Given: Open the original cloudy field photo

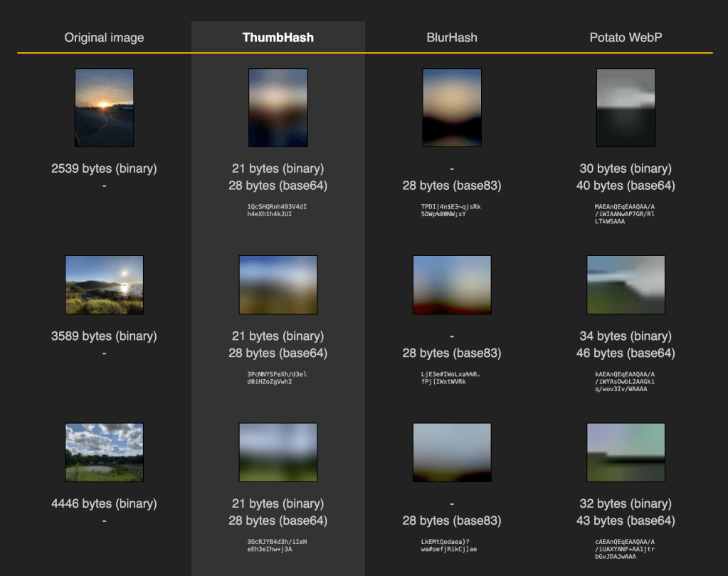Looking at the screenshot, I should [x=104, y=452].
